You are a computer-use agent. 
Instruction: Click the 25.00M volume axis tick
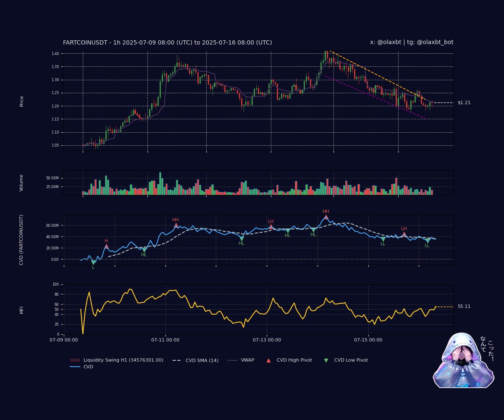53,186
